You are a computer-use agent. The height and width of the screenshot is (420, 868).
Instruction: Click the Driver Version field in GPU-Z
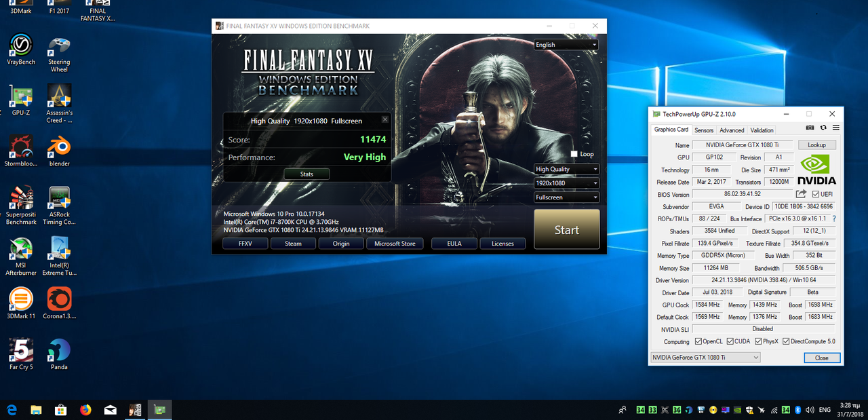point(764,280)
